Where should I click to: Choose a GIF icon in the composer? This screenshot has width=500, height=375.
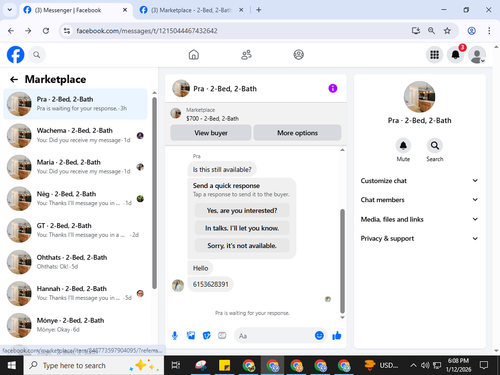222,335
